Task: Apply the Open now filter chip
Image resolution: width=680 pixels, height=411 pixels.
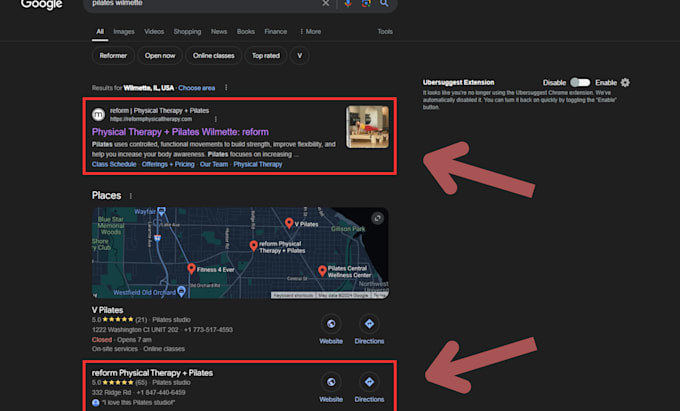Action: click(160, 55)
